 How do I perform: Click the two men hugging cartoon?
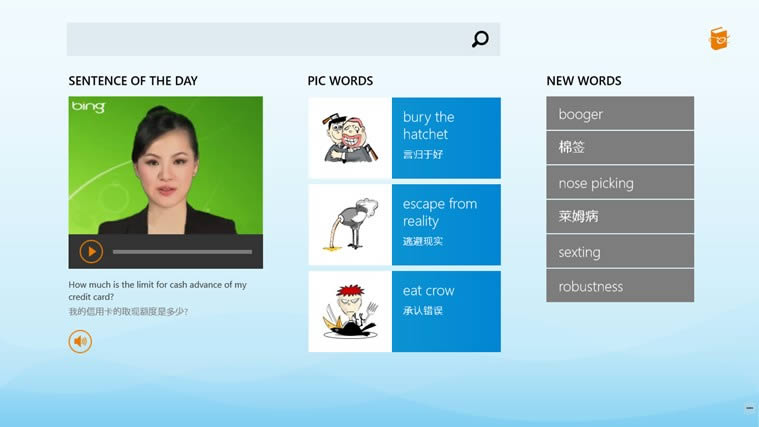[350, 138]
